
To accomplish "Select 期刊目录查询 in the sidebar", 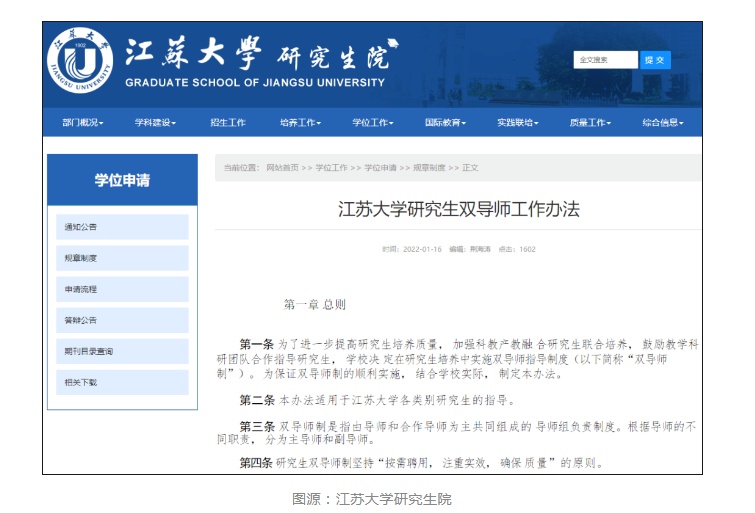I will coord(122,351).
